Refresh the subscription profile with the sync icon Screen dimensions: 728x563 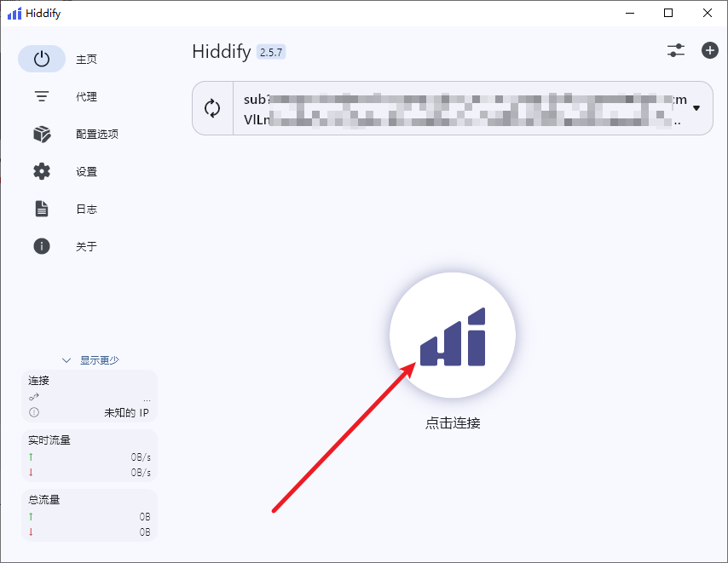(212, 108)
